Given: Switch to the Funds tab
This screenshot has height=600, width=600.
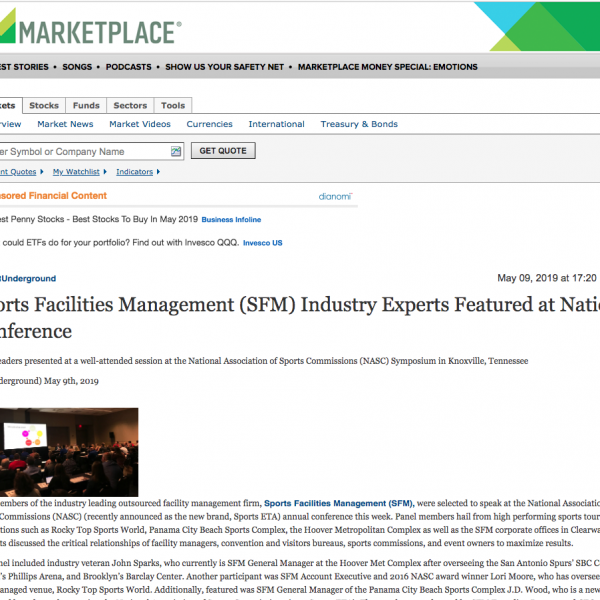Looking at the screenshot, I should tap(86, 105).
